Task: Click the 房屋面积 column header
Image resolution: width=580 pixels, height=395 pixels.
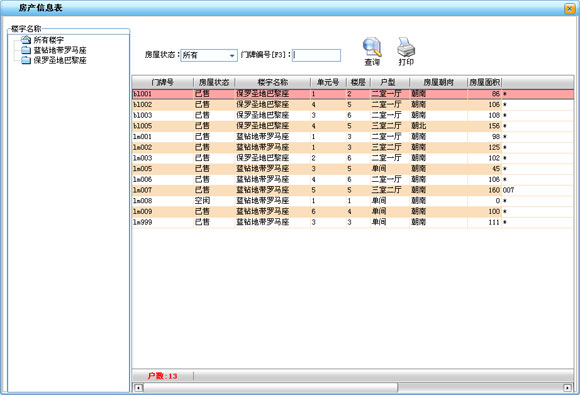Action: click(485, 82)
